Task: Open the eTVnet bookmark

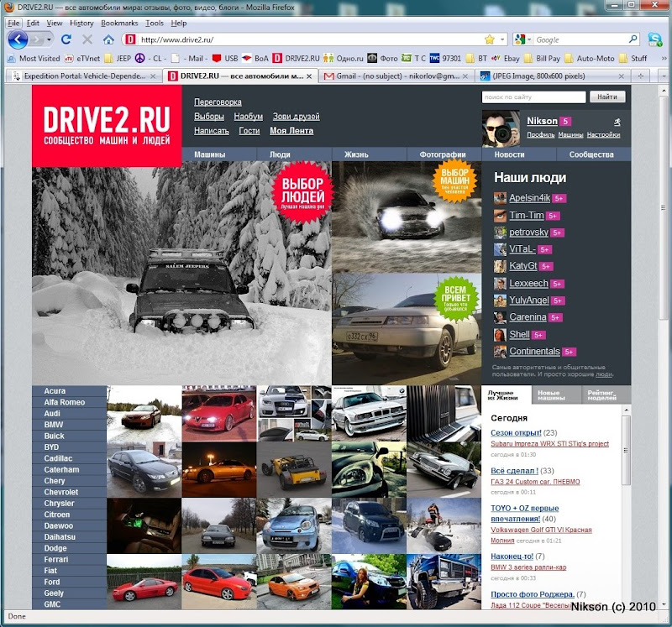Action: (x=82, y=58)
